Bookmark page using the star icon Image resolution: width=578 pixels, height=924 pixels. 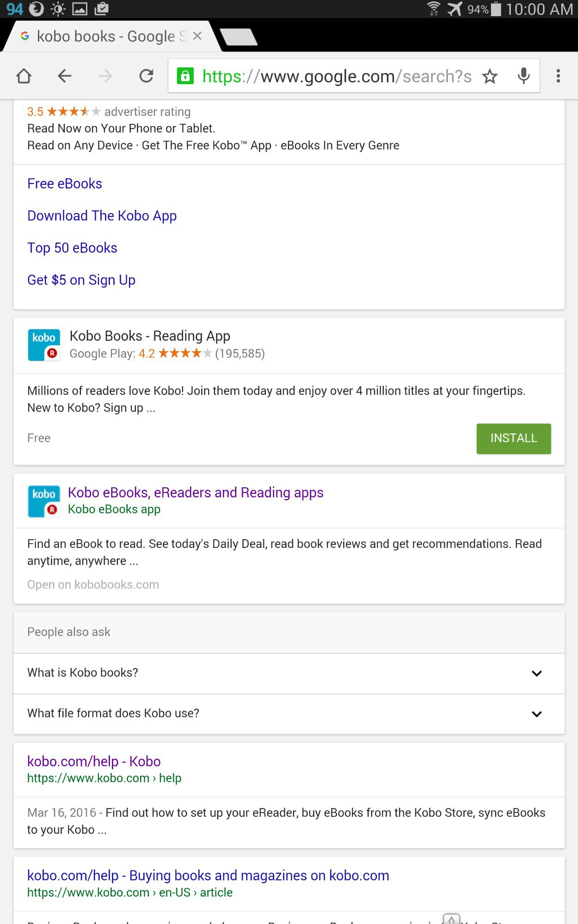click(x=490, y=76)
